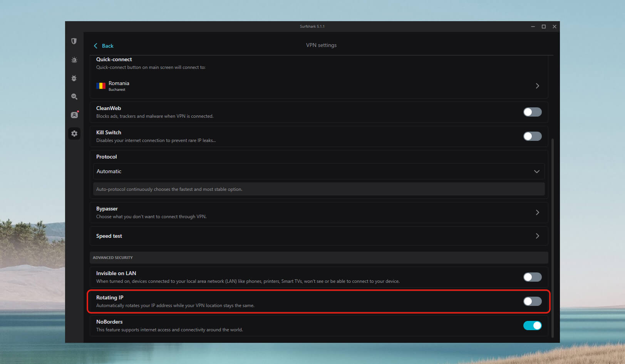The height and width of the screenshot is (364, 625).
Task: Click the Back arrow chevron icon
Action: tap(96, 46)
